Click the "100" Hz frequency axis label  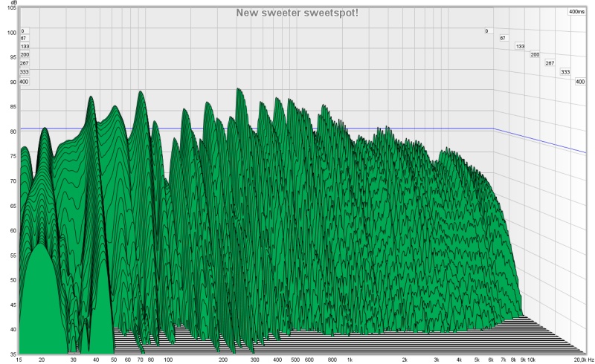point(168,360)
